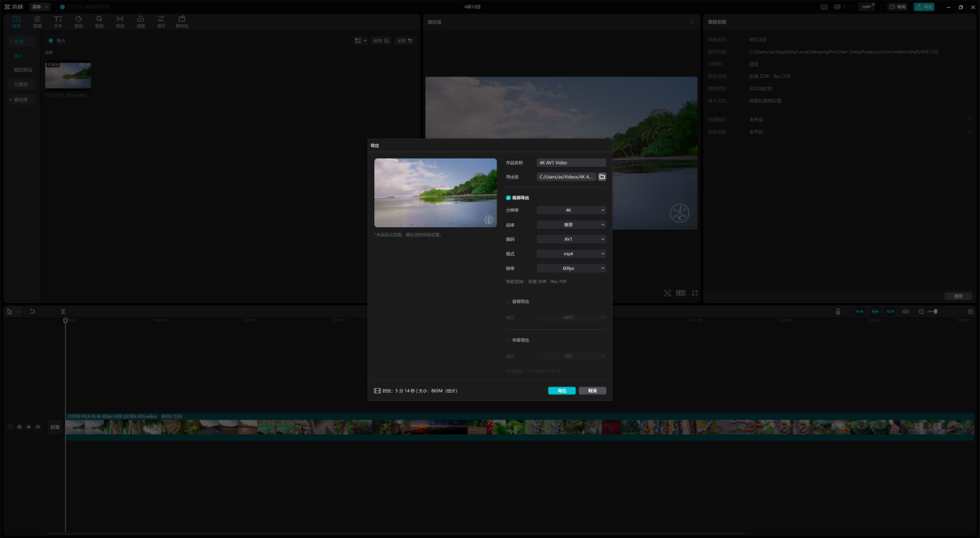
Task: Open the export folder browse icon
Action: (602, 177)
